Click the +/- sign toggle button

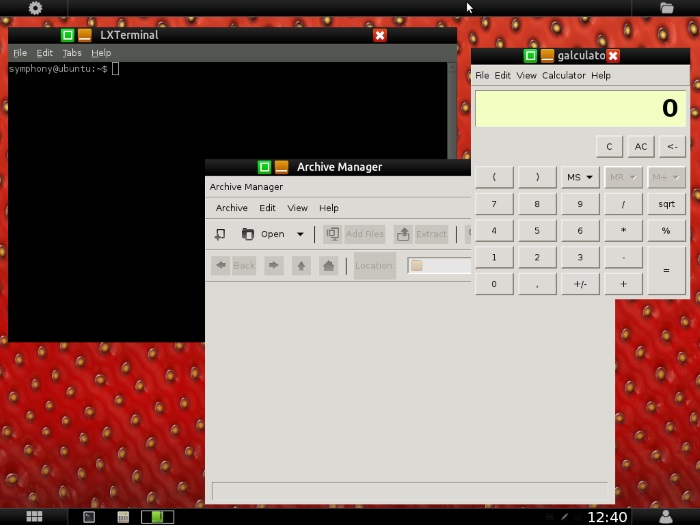580,284
